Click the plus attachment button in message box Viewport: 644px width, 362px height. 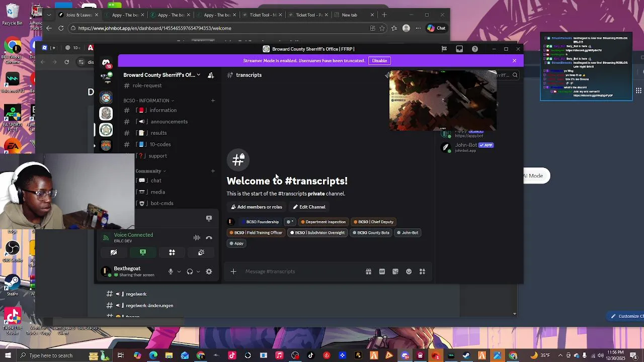point(233,271)
